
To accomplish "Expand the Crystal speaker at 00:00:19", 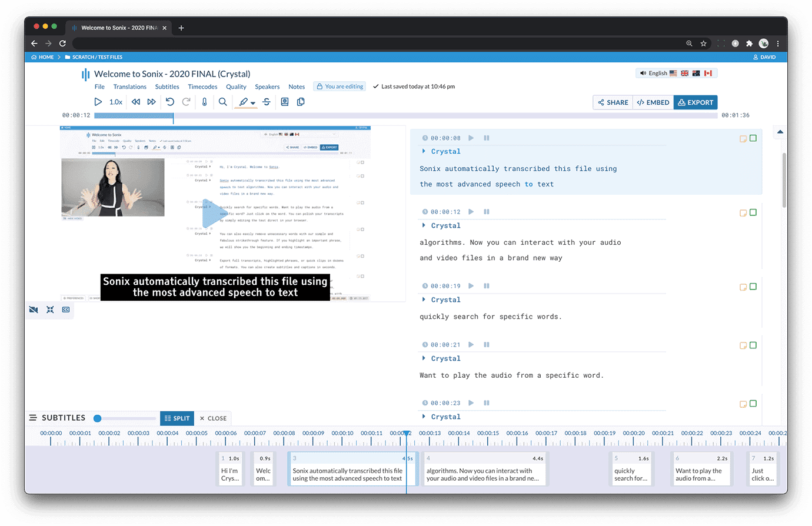I will coord(424,299).
